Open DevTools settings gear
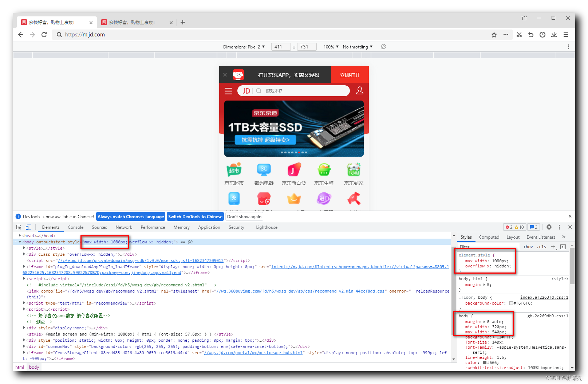 coord(549,227)
